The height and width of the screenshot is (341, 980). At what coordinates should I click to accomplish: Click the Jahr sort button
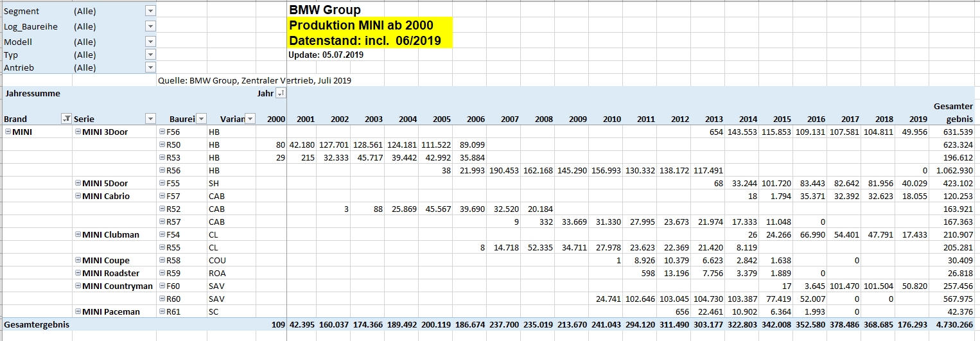(281, 94)
